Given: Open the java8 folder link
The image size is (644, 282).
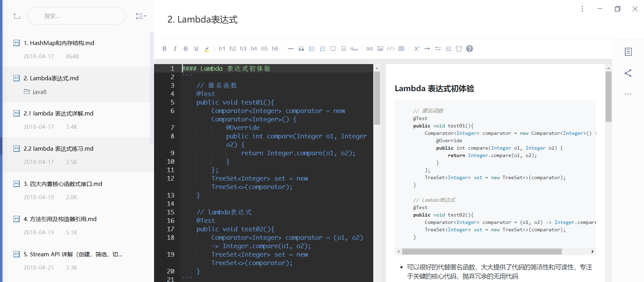Looking at the screenshot, I should (x=35, y=92).
